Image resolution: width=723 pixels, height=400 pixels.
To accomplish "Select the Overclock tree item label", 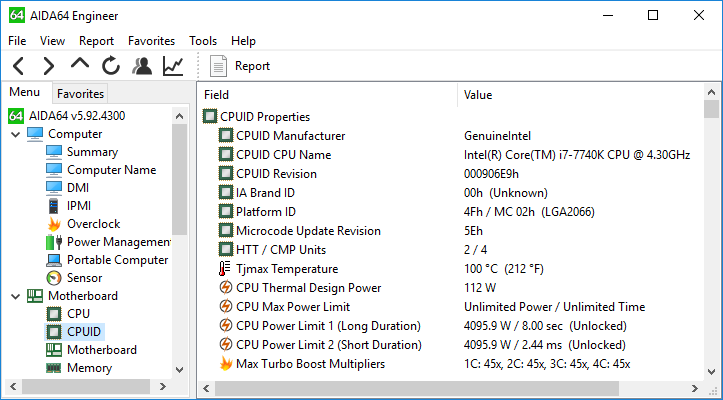I will [x=94, y=224].
